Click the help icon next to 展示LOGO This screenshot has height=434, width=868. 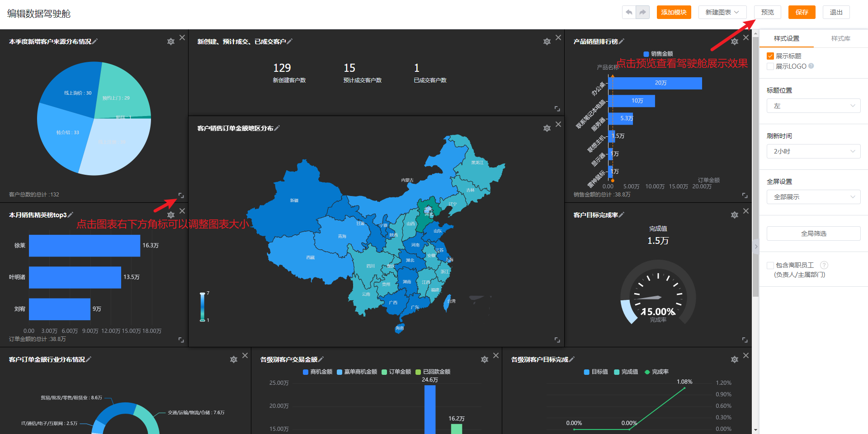[811, 66]
